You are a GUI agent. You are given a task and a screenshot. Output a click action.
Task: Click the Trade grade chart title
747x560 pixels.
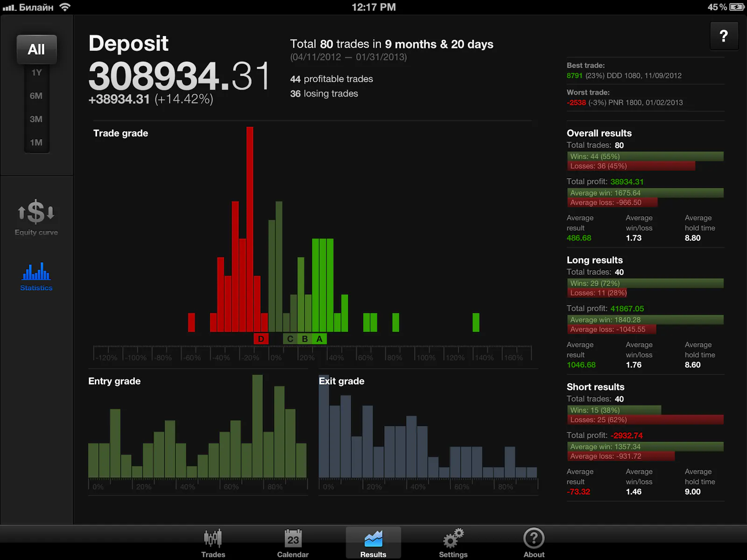pos(120,133)
